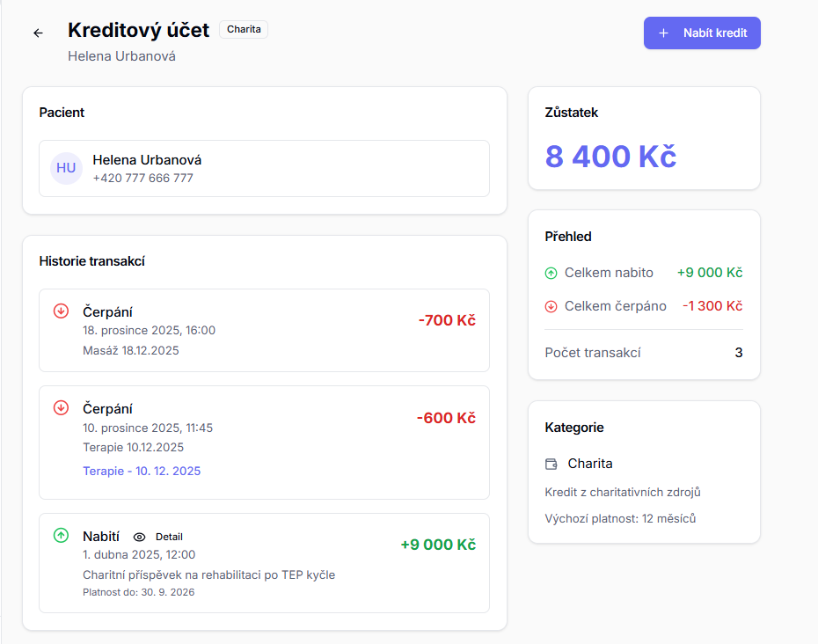This screenshot has width=818, height=644.
Task: Click red down-arrow icon of -600 Kč transaction
Action: 61,407
